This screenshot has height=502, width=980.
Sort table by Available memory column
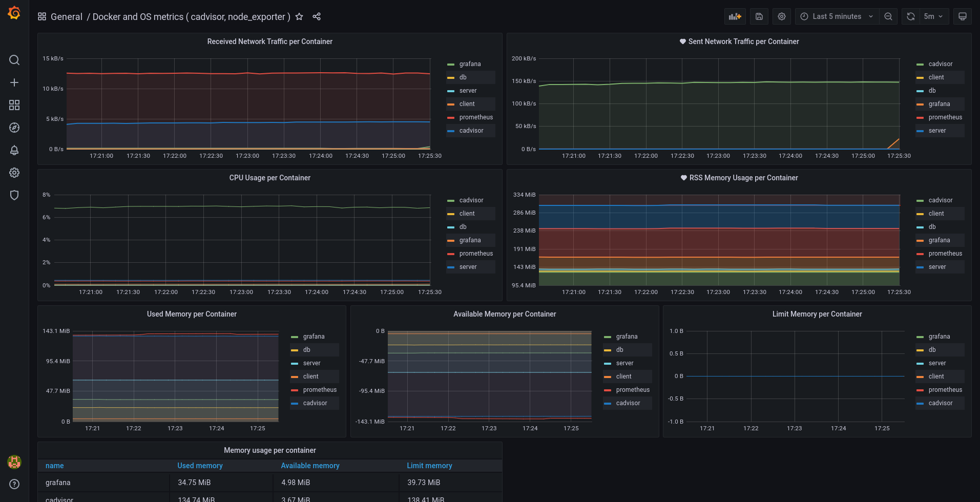click(310, 466)
